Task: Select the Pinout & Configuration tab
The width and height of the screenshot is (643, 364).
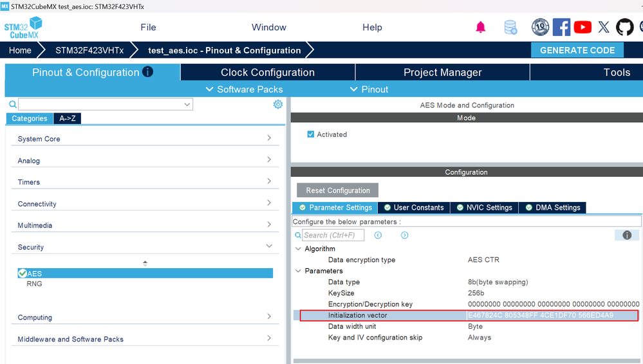Action: pyautogui.click(x=92, y=72)
